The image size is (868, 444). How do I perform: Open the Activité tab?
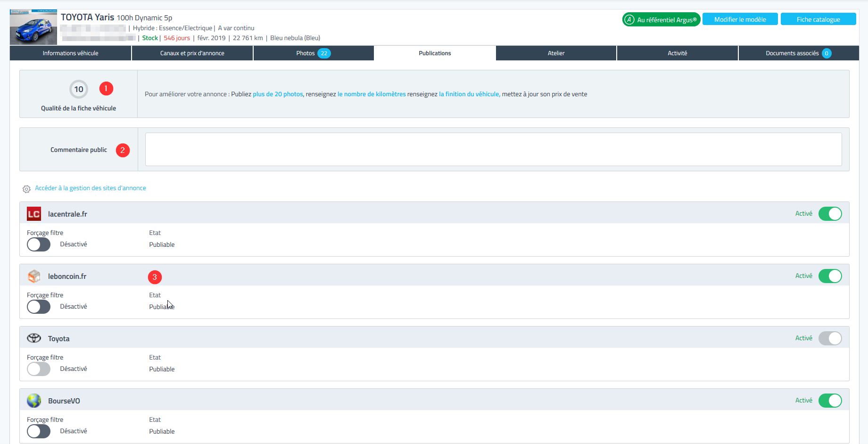[x=677, y=53]
